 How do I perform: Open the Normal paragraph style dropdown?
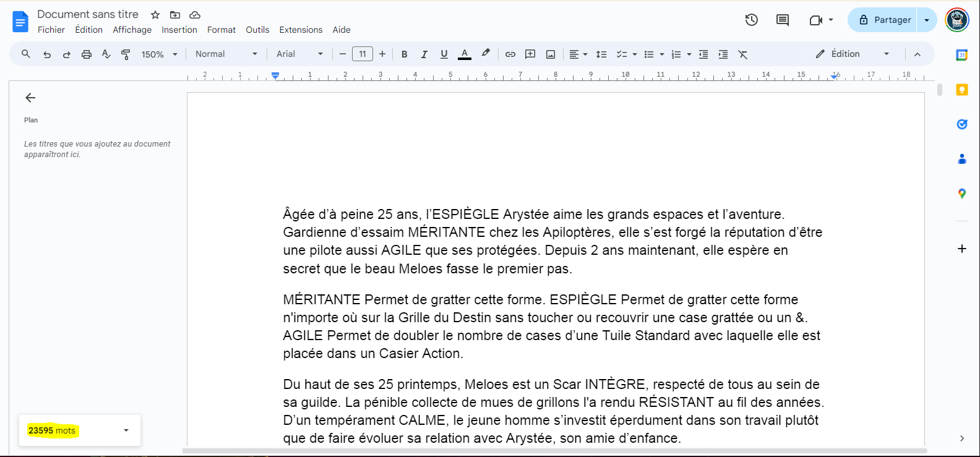point(226,54)
